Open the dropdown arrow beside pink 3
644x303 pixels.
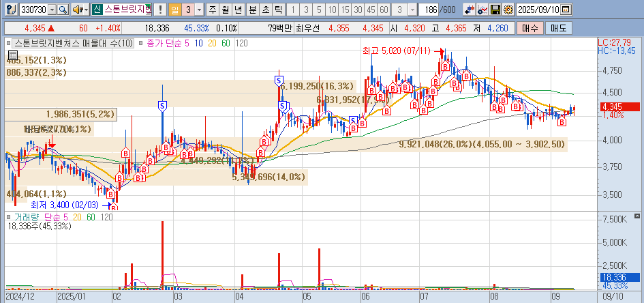pyautogui.click(x=199, y=10)
